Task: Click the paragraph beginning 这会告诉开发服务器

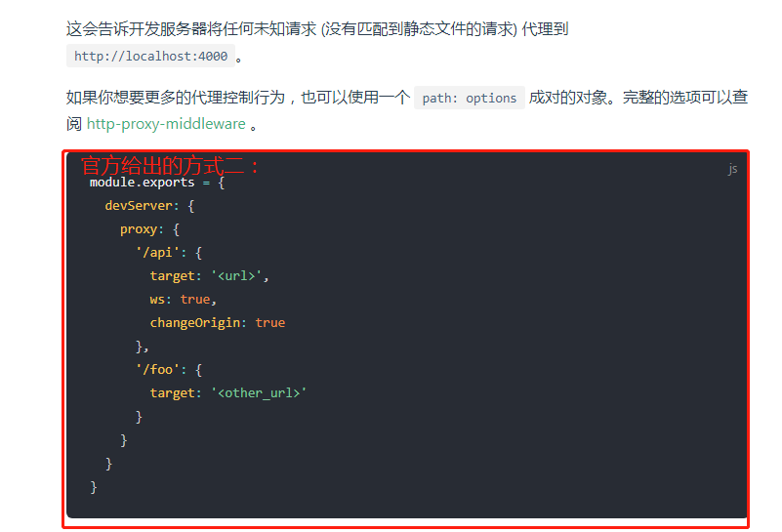Action: pos(317,42)
